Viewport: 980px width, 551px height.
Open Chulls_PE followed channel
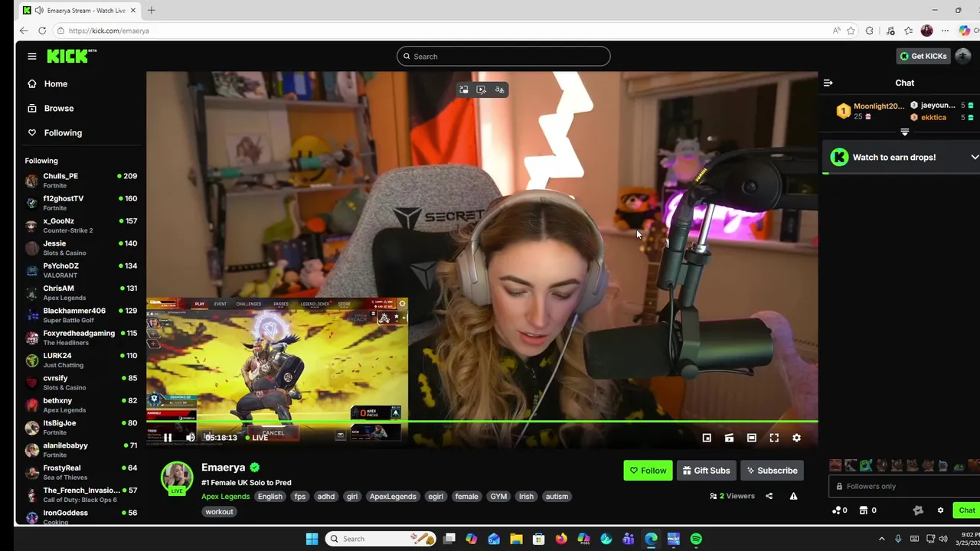click(80, 180)
